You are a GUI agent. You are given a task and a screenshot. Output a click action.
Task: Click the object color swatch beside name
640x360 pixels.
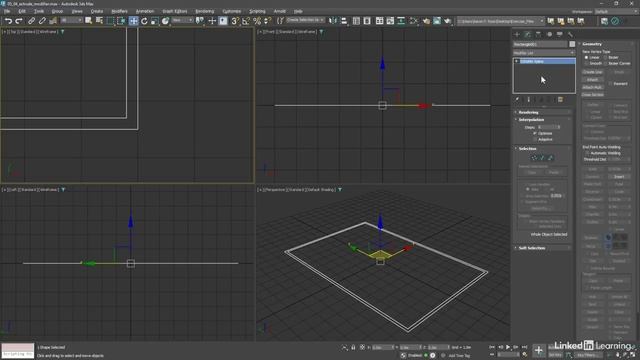(x=572, y=44)
